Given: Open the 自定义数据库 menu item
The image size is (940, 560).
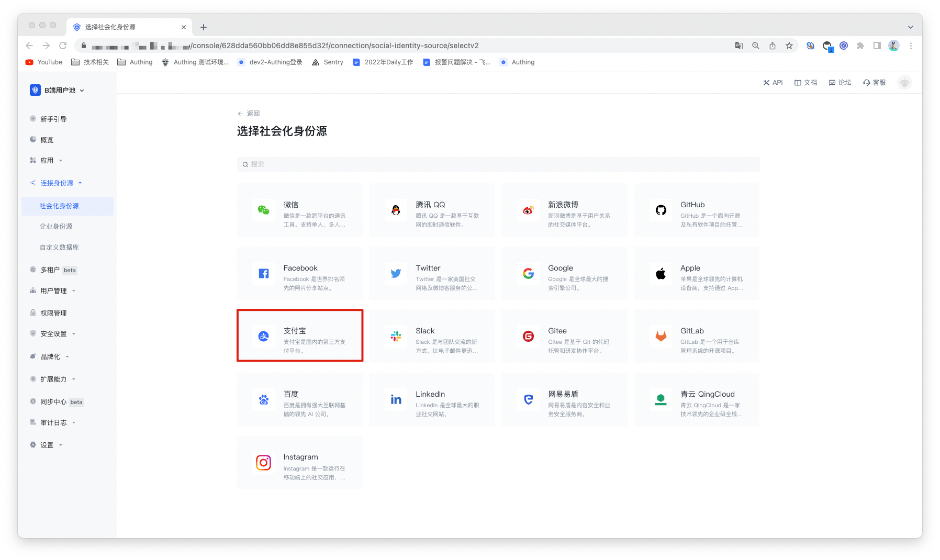Looking at the screenshot, I should 59,248.
